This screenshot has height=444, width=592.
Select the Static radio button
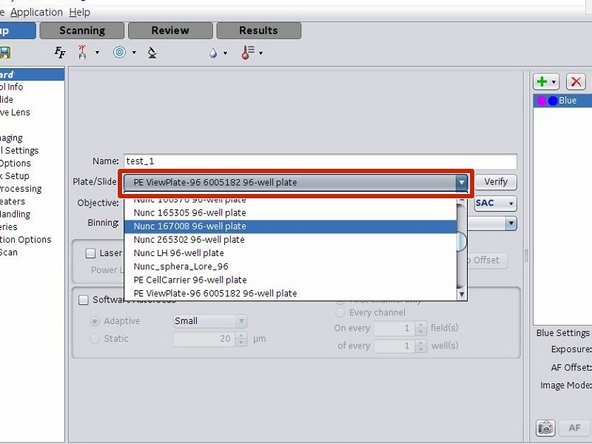94,339
